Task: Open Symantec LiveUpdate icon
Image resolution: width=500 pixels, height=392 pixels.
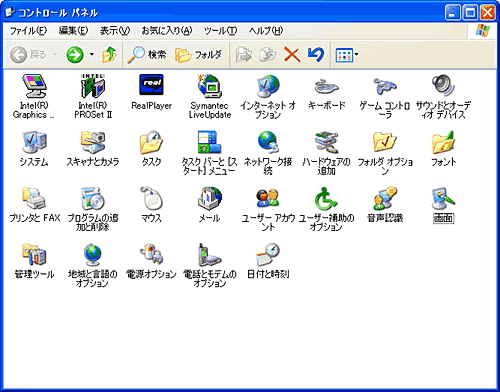Action: point(210,86)
